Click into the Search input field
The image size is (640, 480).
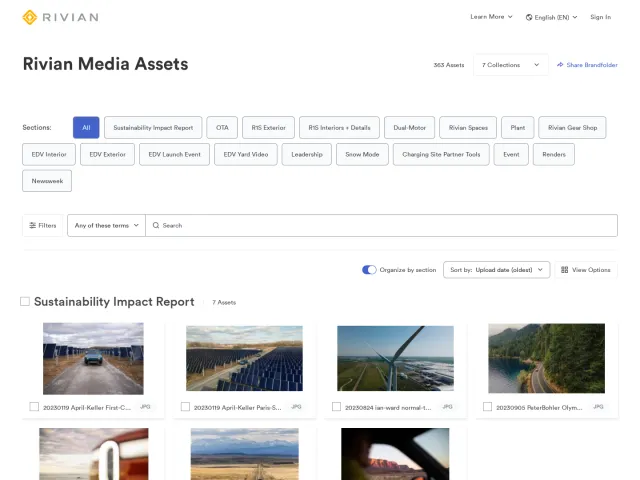[x=382, y=225]
